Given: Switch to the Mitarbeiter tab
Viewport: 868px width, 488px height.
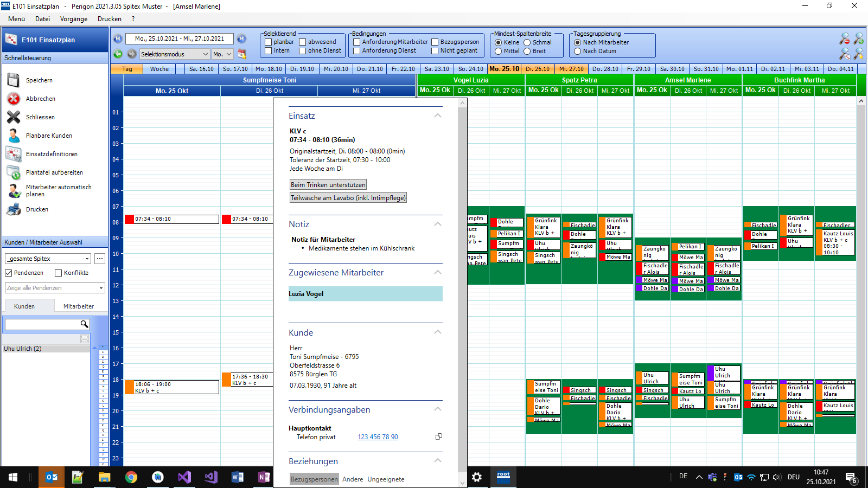Looking at the screenshot, I should [x=79, y=306].
